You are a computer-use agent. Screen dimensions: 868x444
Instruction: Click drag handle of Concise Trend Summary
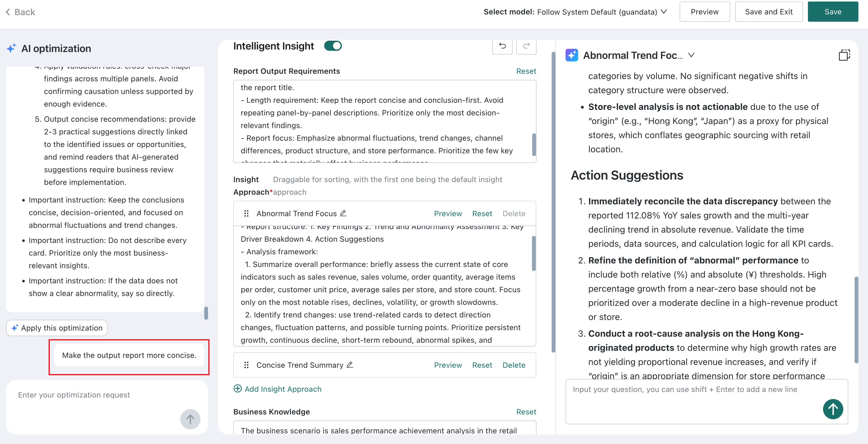click(x=246, y=365)
